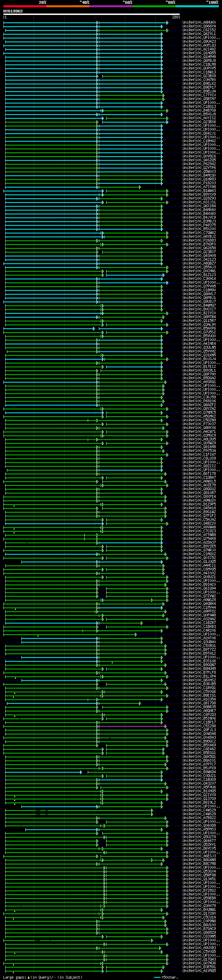The image size is (222, 980).
Task: Click the UniRef100_C7QW62 label
Action: pyautogui.click(x=199, y=233)
